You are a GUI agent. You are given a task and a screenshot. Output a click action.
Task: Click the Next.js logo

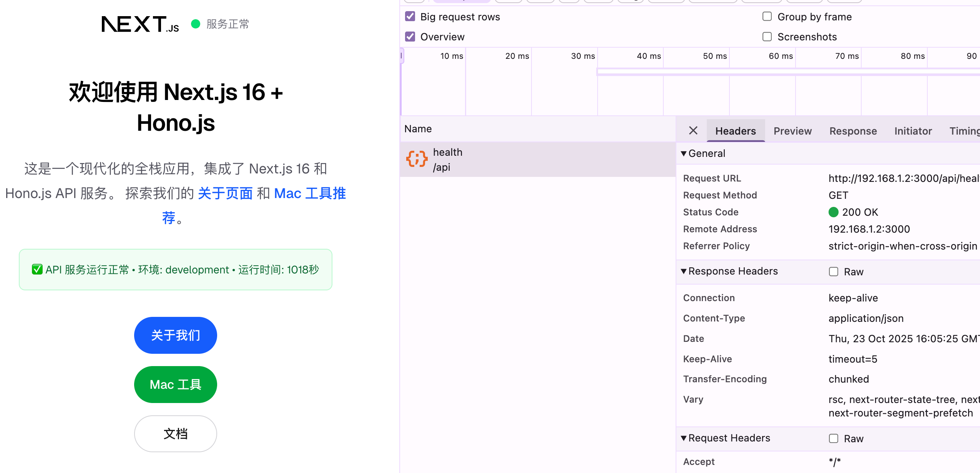coord(140,24)
